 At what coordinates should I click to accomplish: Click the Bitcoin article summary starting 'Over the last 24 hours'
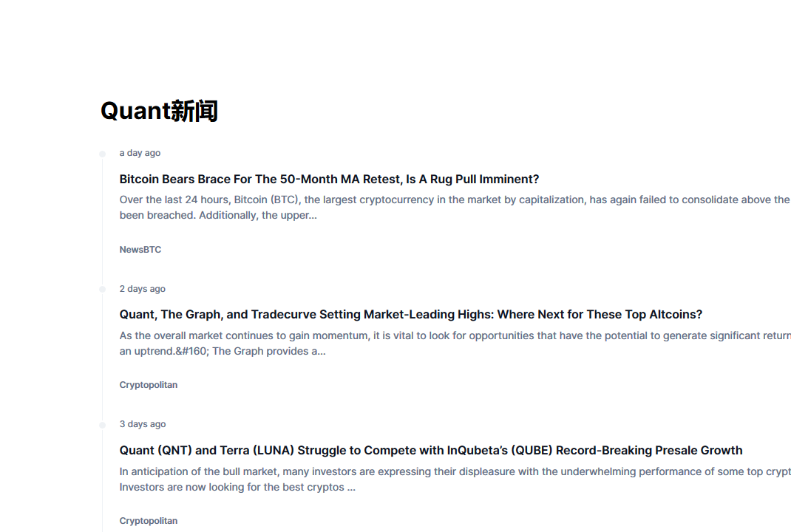point(455,207)
